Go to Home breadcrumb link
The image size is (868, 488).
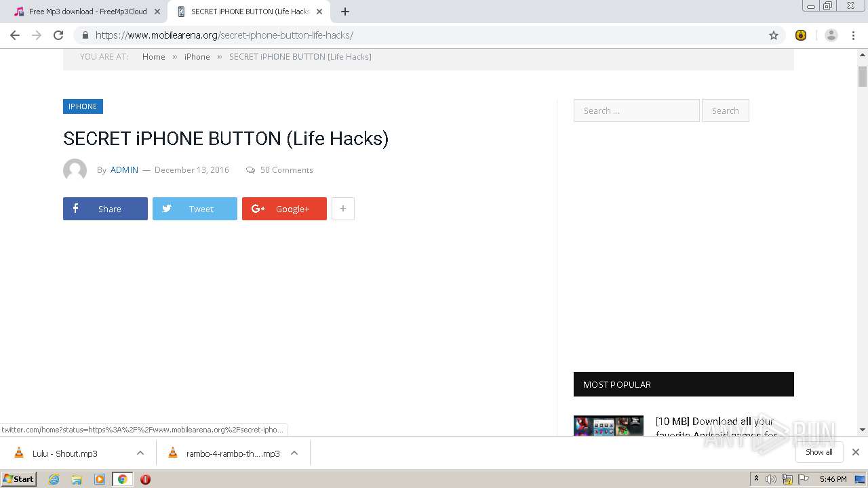pyautogui.click(x=154, y=57)
